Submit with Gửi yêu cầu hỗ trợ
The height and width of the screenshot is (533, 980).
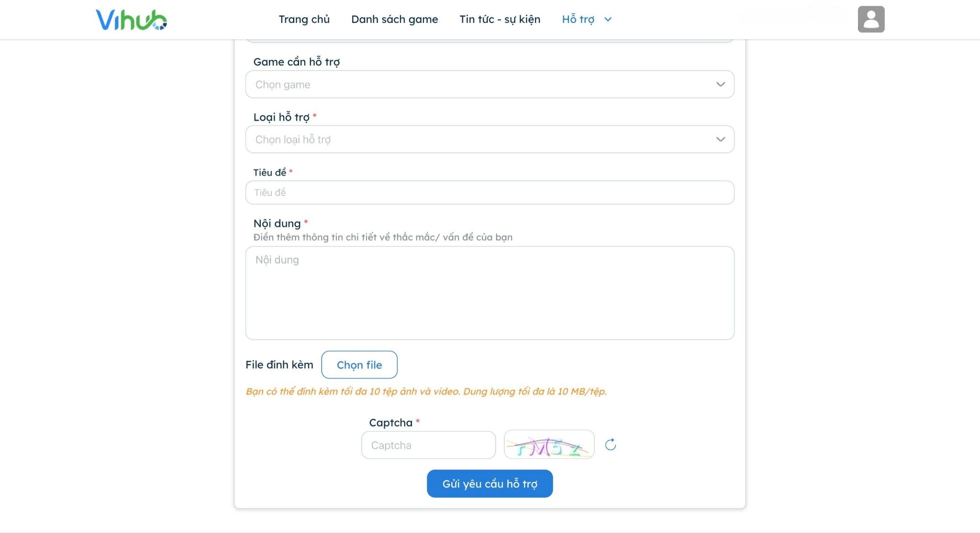pos(490,484)
